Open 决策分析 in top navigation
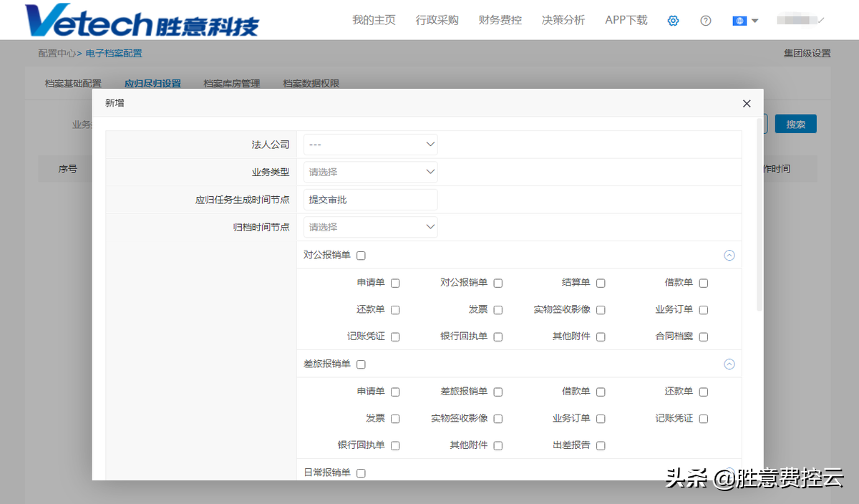This screenshot has width=859, height=504. pyautogui.click(x=563, y=20)
